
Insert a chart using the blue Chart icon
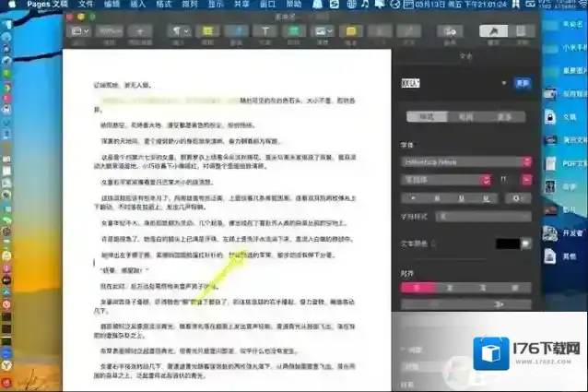click(236, 31)
